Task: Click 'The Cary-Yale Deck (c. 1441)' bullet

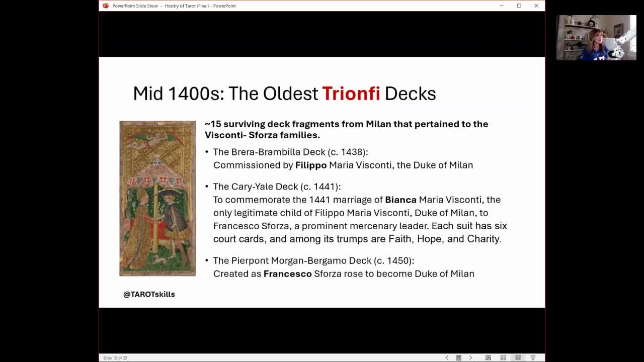Action: pos(277,187)
